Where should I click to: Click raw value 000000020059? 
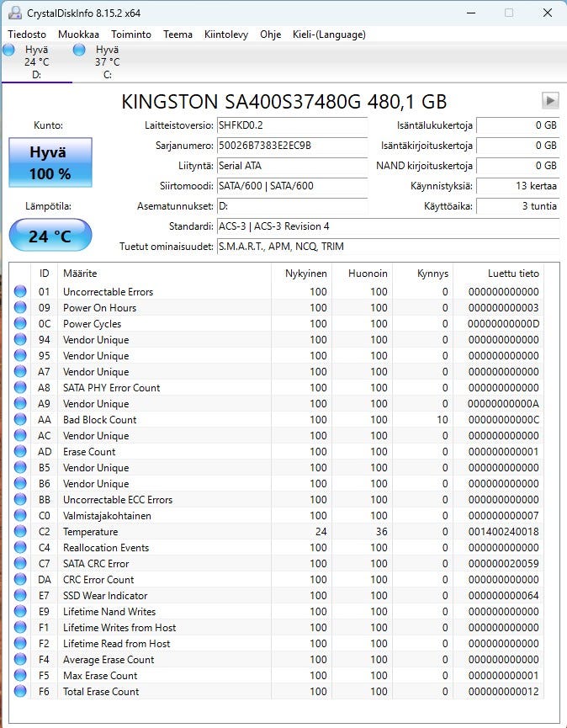coord(503,564)
